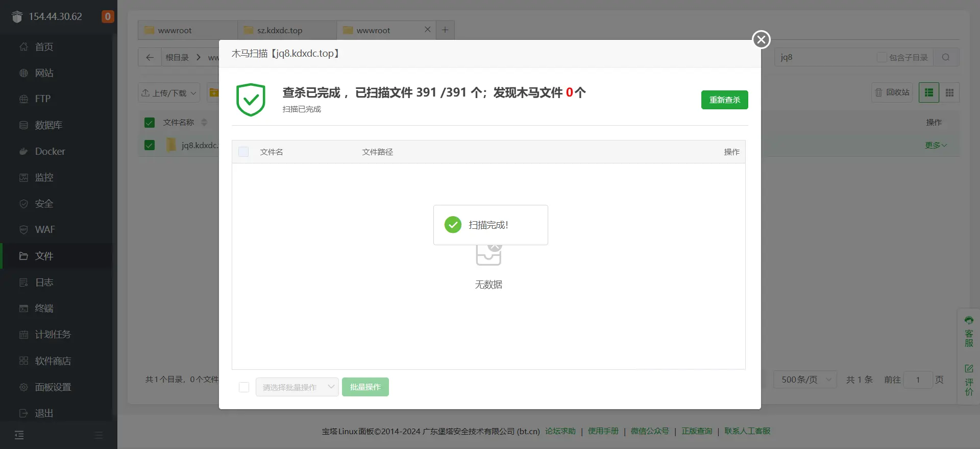
Task: Click the terminal icon beside 终端
Action: point(23,308)
